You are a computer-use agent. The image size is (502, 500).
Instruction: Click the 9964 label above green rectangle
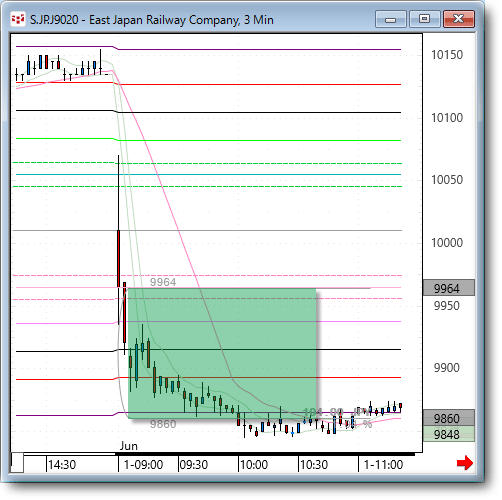[x=163, y=282]
